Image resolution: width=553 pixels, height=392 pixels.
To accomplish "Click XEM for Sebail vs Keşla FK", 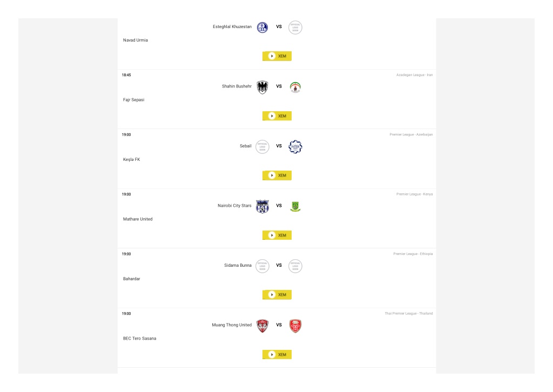I will (x=277, y=175).
